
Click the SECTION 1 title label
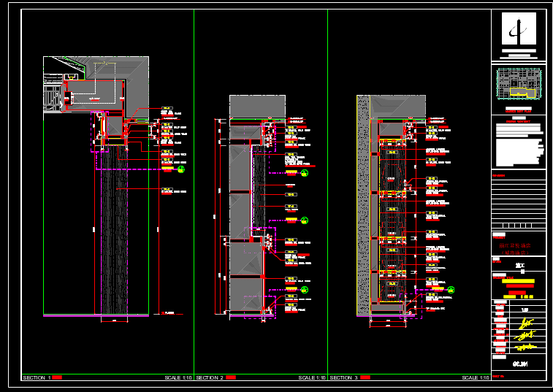37,377
